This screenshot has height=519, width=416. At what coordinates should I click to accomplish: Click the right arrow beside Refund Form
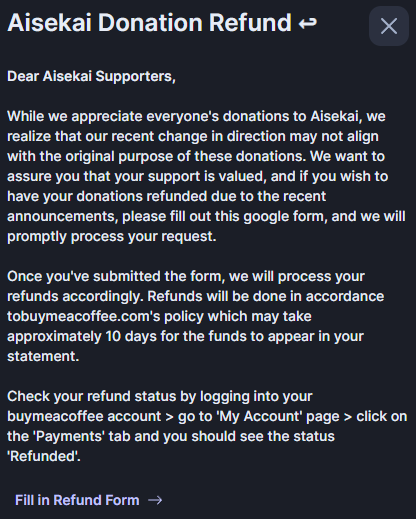point(155,500)
